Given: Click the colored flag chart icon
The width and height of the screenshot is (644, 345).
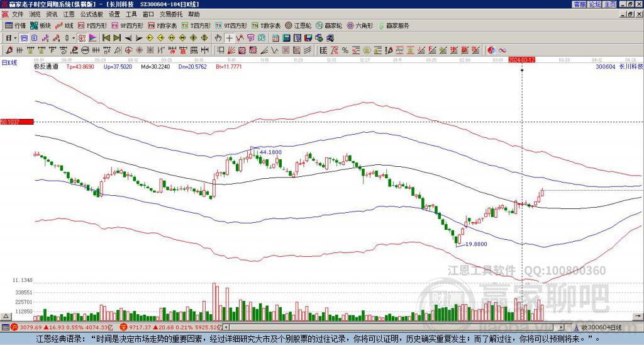Looking at the screenshot, I should pyautogui.click(x=92, y=38).
